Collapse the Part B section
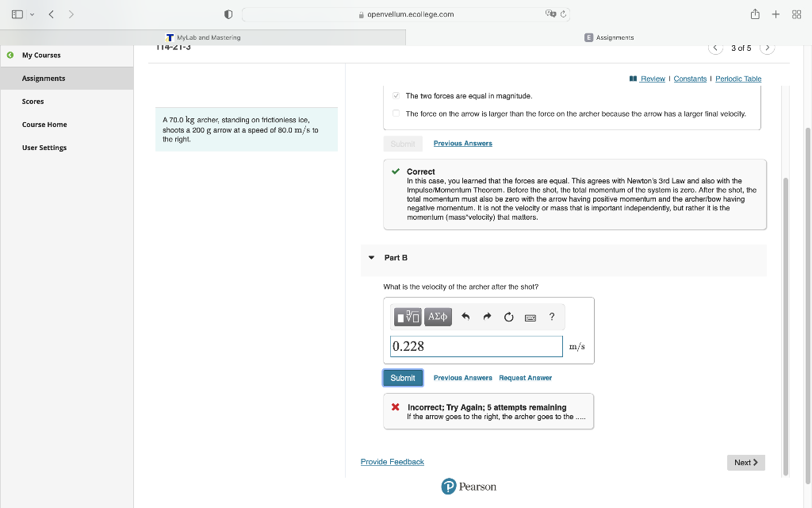This screenshot has height=508, width=812. pyautogui.click(x=371, y=257)
